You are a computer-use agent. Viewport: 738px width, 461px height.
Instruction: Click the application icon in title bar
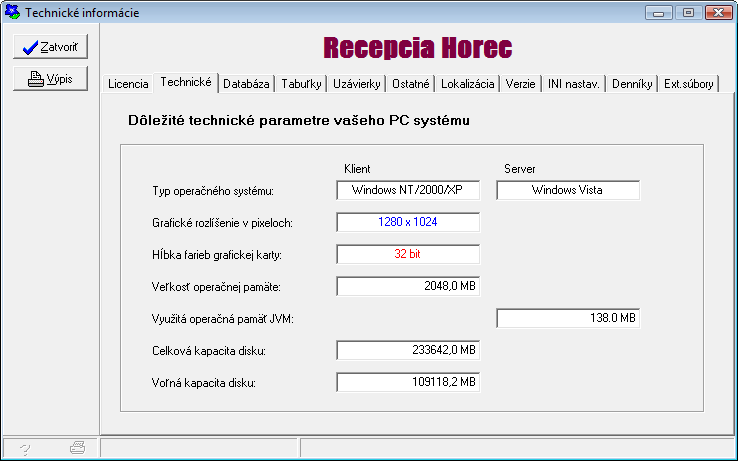[x=12, y=13]
